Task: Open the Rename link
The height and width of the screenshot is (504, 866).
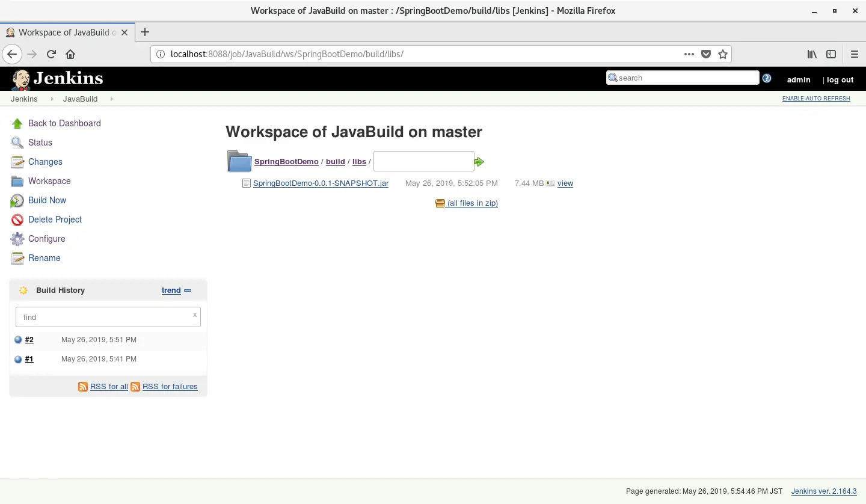Action: pyautogui.click(x=45, y=258)
